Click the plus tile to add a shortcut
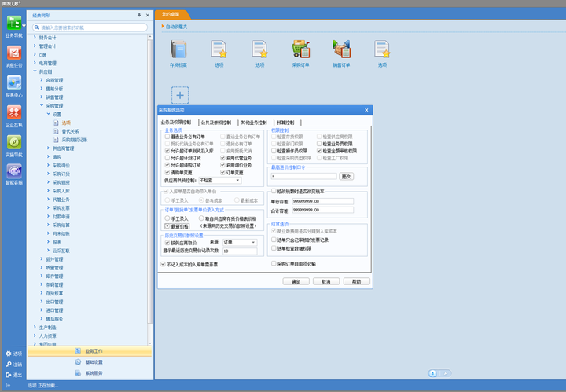566x392 pixels. coord(180,95)
